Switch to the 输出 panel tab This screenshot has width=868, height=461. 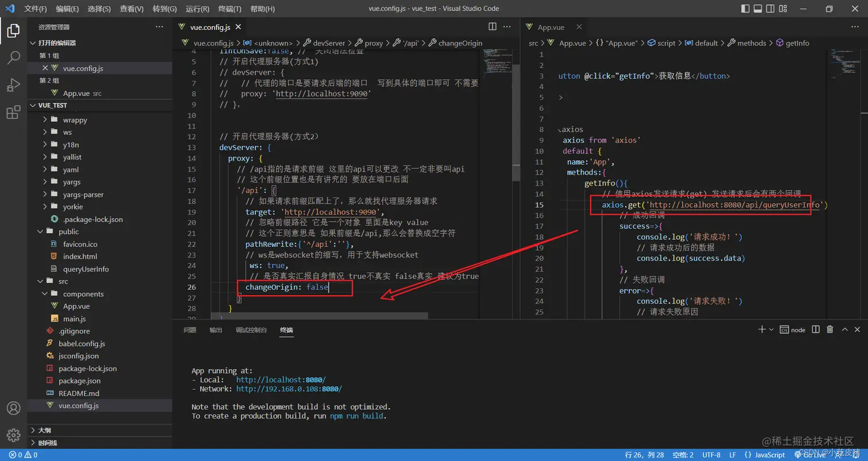pos(216,330)
